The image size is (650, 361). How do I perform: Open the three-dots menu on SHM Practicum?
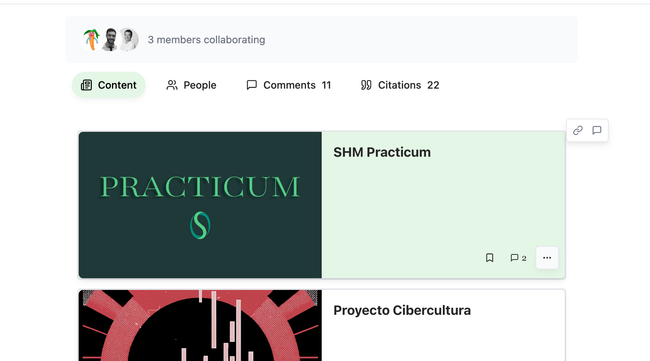(547, 258)
